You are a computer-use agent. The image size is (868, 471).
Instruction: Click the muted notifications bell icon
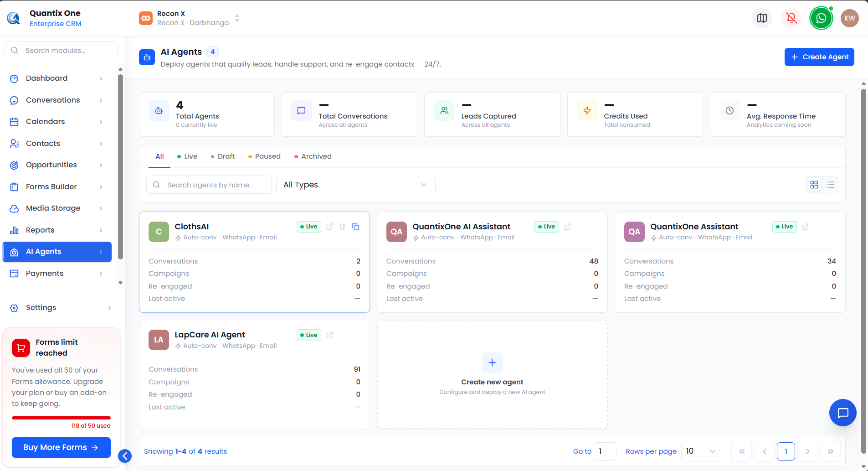coord(791,18)
